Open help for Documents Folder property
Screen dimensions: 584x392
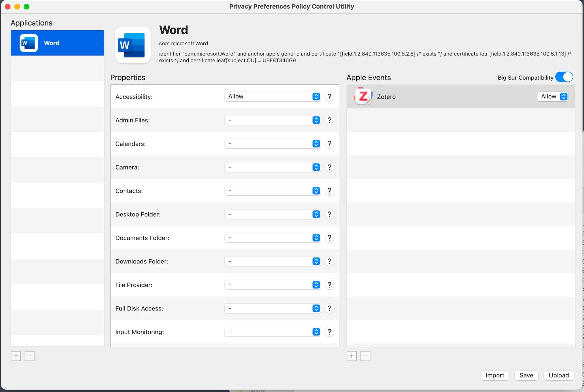(329, 238)
